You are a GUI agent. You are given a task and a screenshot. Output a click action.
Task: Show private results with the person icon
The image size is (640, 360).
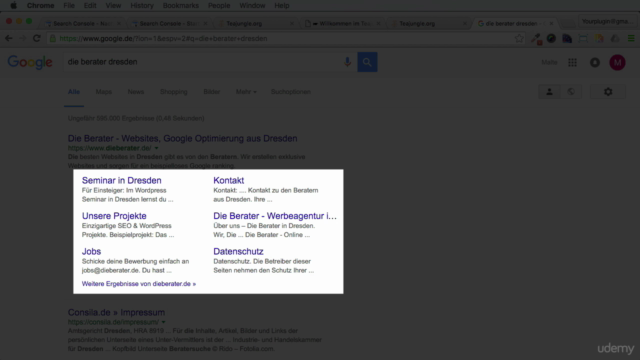(x=549, y=92)
